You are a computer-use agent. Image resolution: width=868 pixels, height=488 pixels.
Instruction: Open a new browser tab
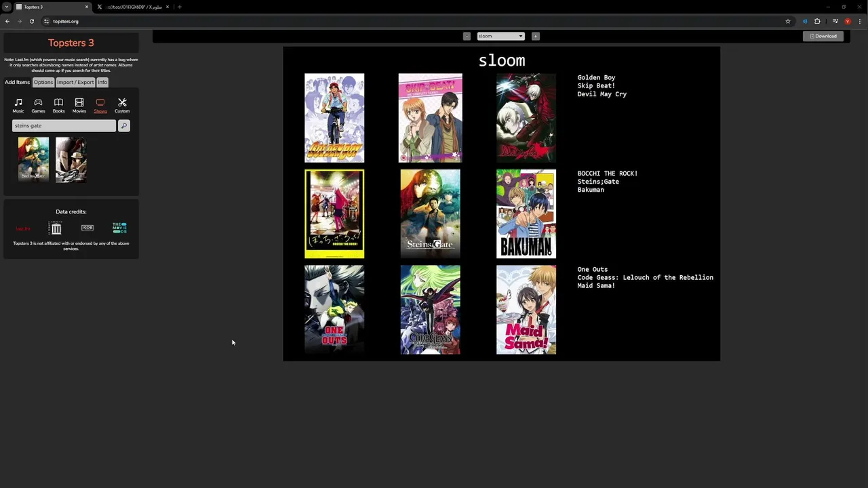(180, 7)
